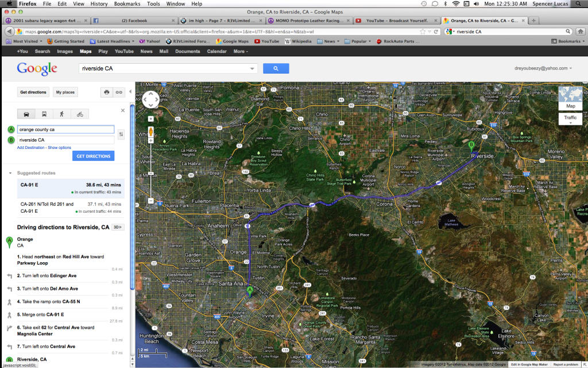Click the zoom out minus button
Viewport: 588px width, 368px height.
click(151, 201)
